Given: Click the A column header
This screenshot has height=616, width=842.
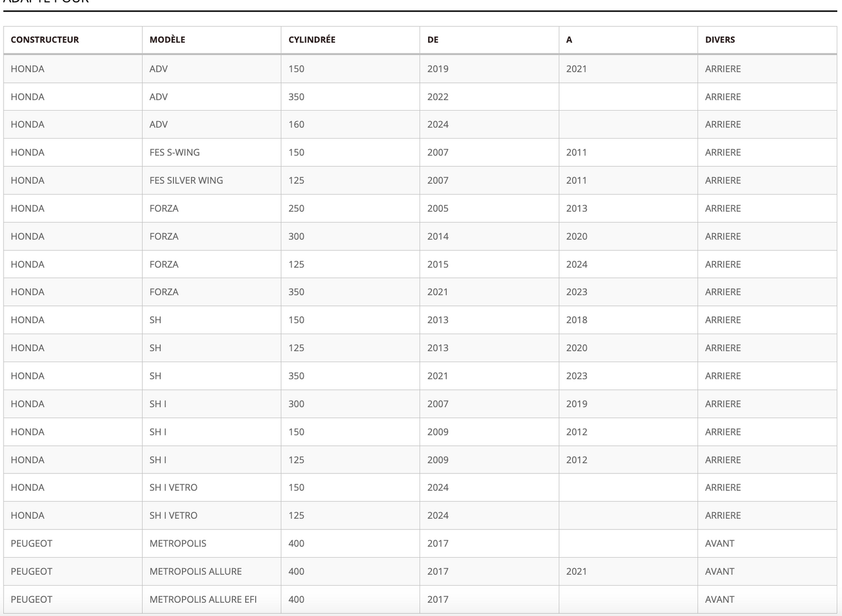Looking at the screenshot, I should [x=569, y=40].
